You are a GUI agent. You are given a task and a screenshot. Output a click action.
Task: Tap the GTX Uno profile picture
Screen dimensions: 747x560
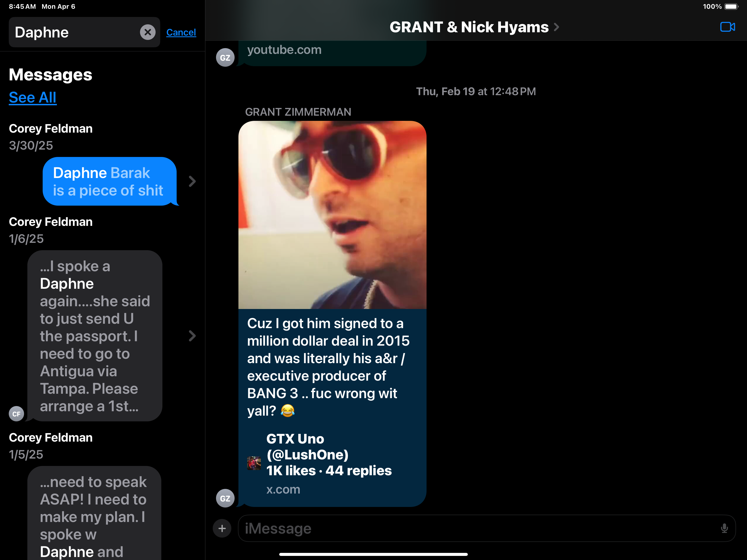254,463
